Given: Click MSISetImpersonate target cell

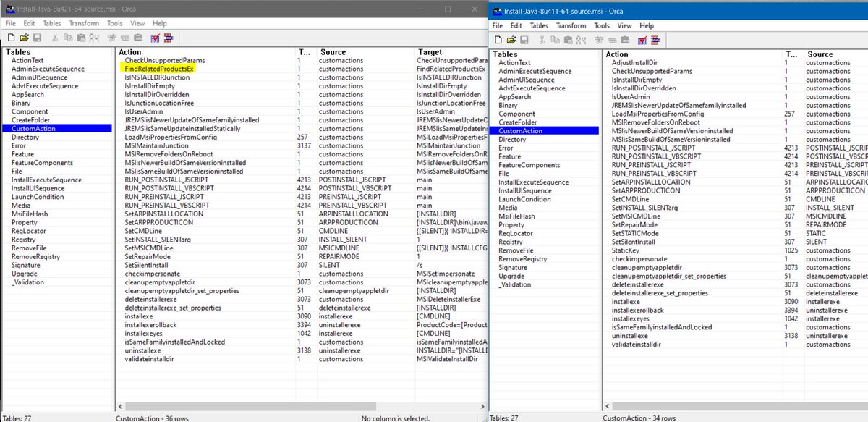Looking at the screenshot, I should pyautogui.click(x=446, y=274).
